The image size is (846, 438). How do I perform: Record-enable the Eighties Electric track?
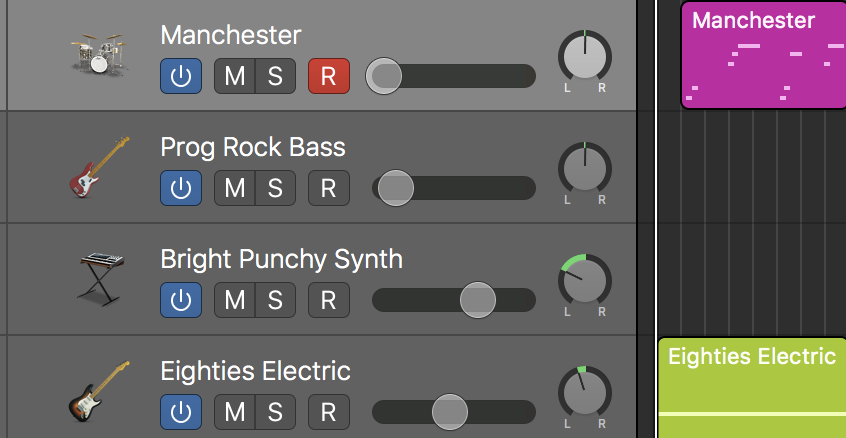[328, 411]
